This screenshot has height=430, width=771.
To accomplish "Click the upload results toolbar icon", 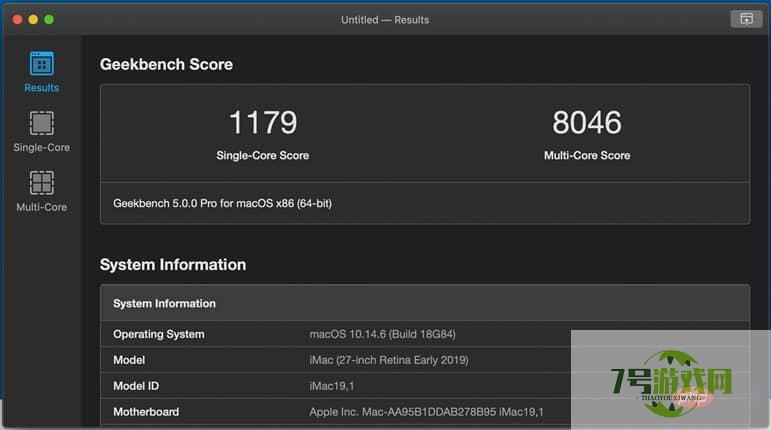I will [746, 19].
